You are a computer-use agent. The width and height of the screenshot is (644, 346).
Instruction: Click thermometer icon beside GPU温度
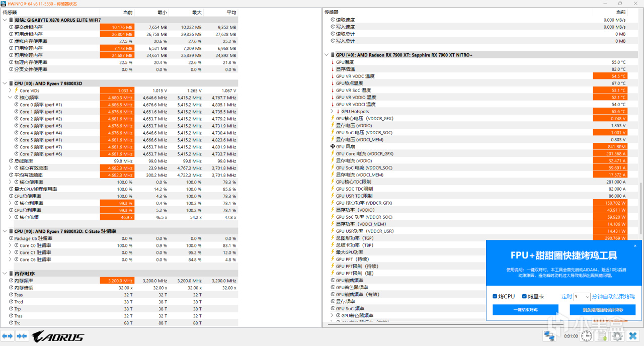(333, 62)
